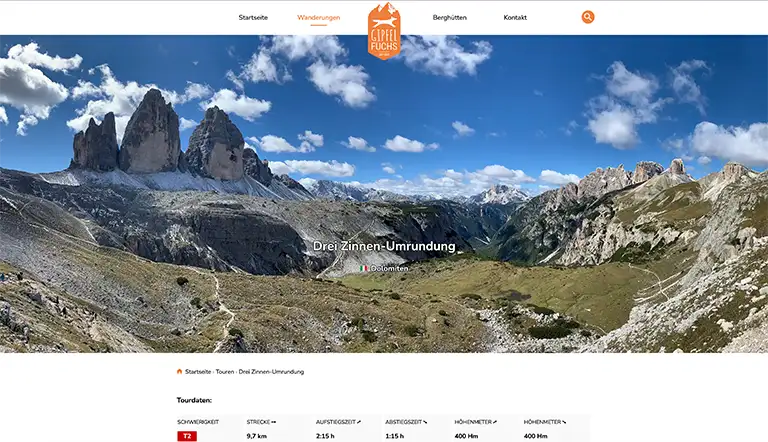
Task: Open the Wanderungen menu item
Action: click(319, 17)
